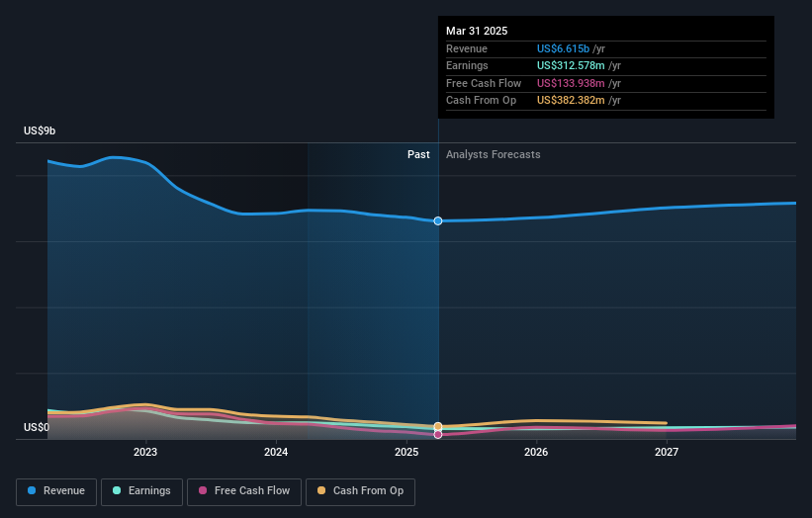Click the Cash From Op label in tooltip
The width and height of the screenshot is (812, 518).
481,101
